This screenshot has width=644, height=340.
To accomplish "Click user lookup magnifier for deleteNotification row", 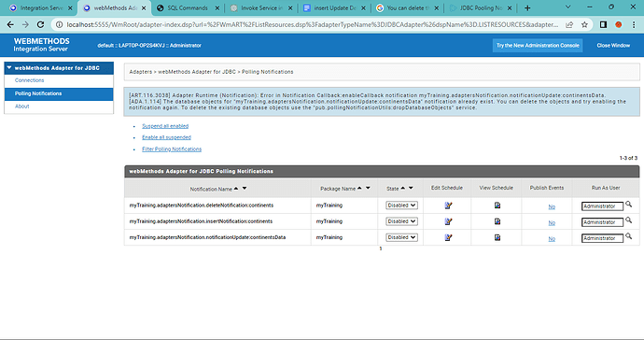I will click(x=628, y=205).
